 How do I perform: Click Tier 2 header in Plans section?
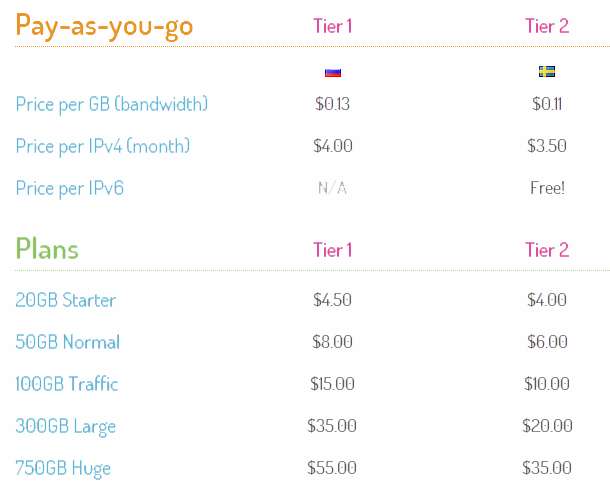point(547,250)
